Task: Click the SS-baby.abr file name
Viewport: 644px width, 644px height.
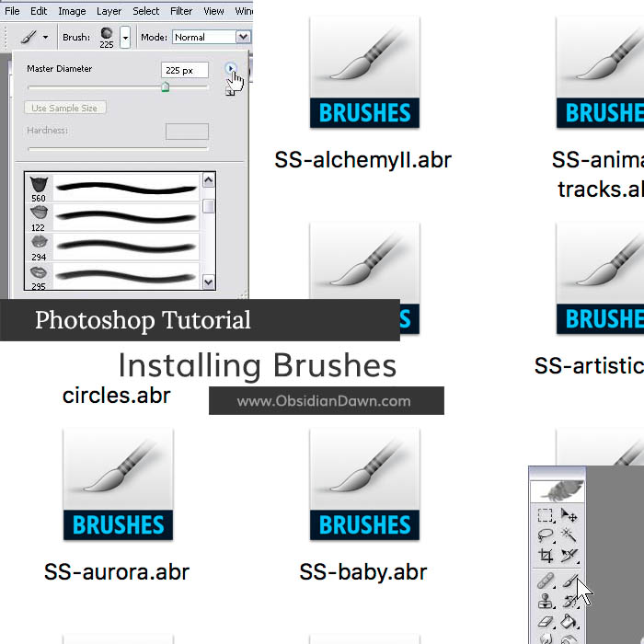Action: coord(363,571)
